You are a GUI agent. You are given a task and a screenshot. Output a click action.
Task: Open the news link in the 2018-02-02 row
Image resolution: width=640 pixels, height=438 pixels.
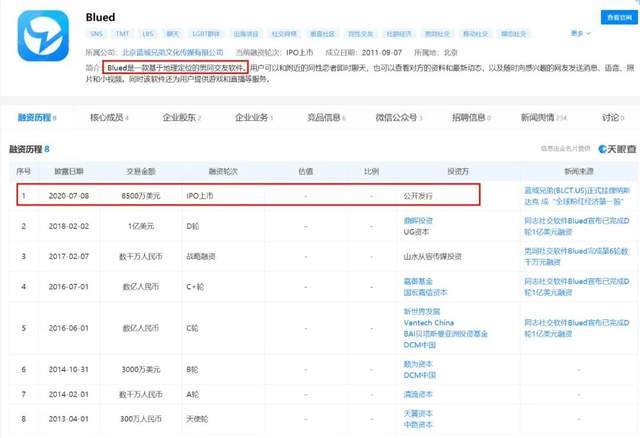coord(577,226)
